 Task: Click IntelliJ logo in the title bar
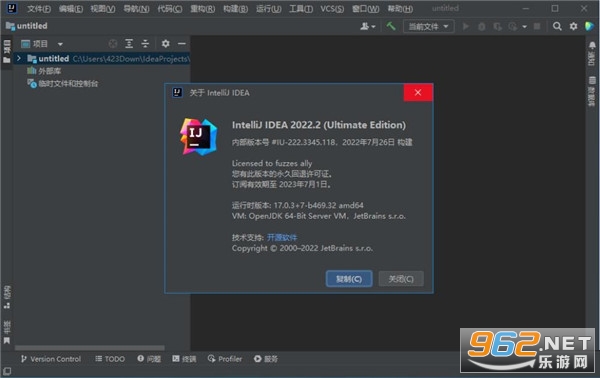pyautogui.click(x=12, y=8)
